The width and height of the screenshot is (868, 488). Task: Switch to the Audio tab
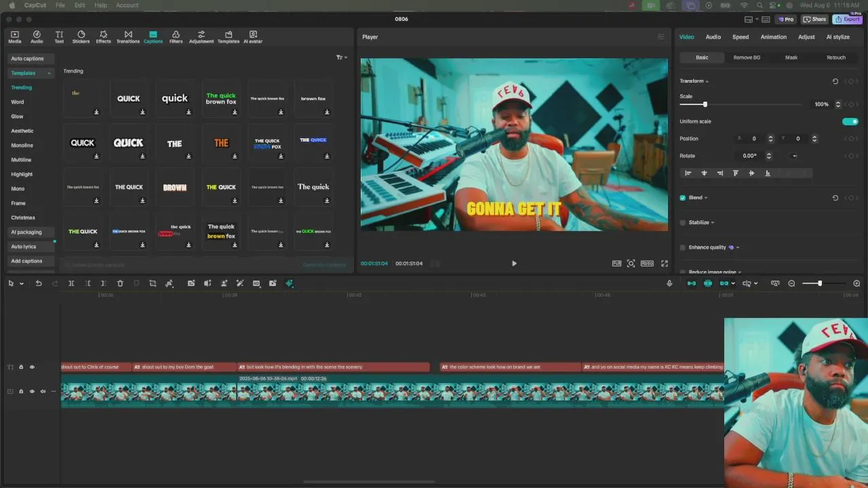[713, 37]
